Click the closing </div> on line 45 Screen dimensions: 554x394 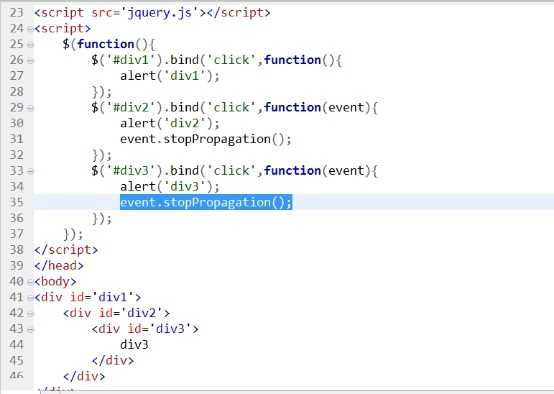click(x=113, y=360)
